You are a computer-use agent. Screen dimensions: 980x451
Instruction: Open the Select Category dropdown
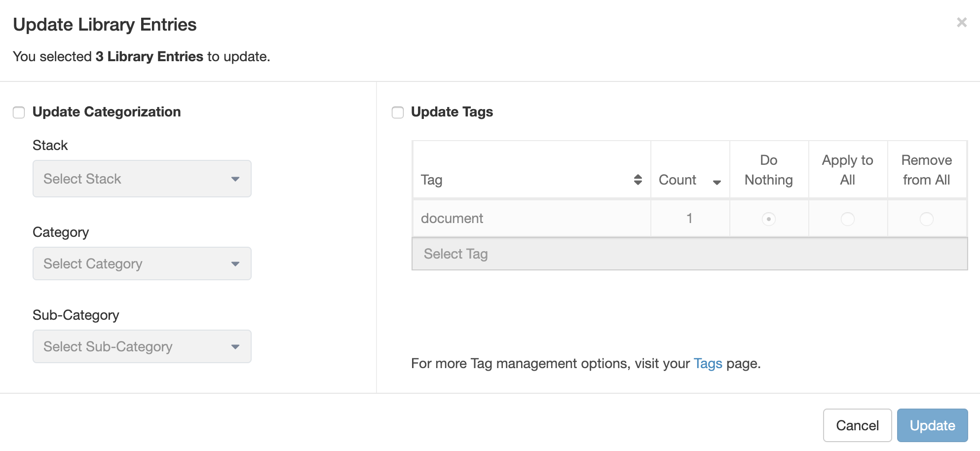point(142,263)
